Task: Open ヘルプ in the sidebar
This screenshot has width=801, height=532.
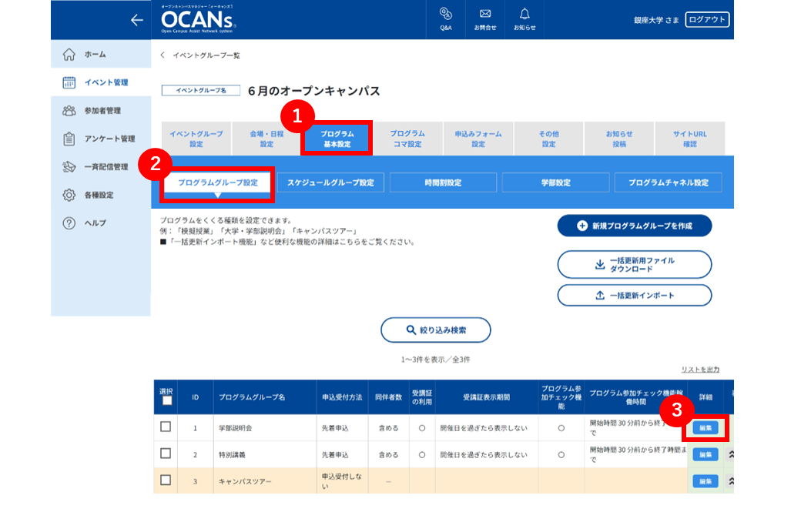Action: pos(101,223)
